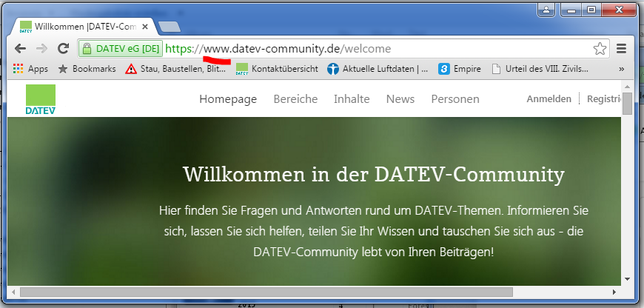Click the Anmelden link

pyautogui.click(x=549, y=99)
